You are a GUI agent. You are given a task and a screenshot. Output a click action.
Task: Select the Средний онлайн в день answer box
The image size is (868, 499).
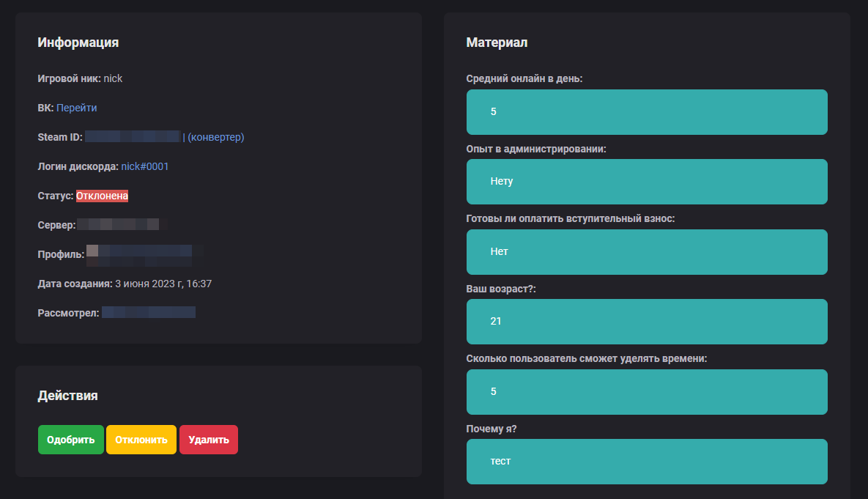647,112
